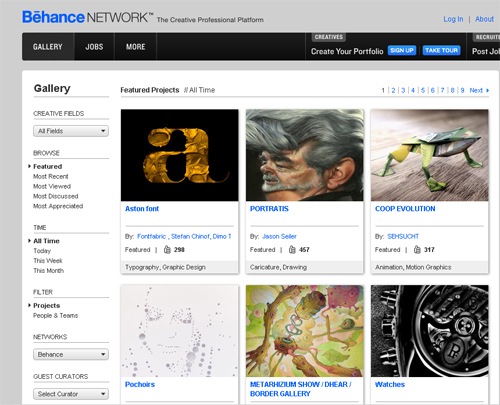Click the Behance Network logo
Viewport: 500px width, 405px height.
tap(88, 17)
